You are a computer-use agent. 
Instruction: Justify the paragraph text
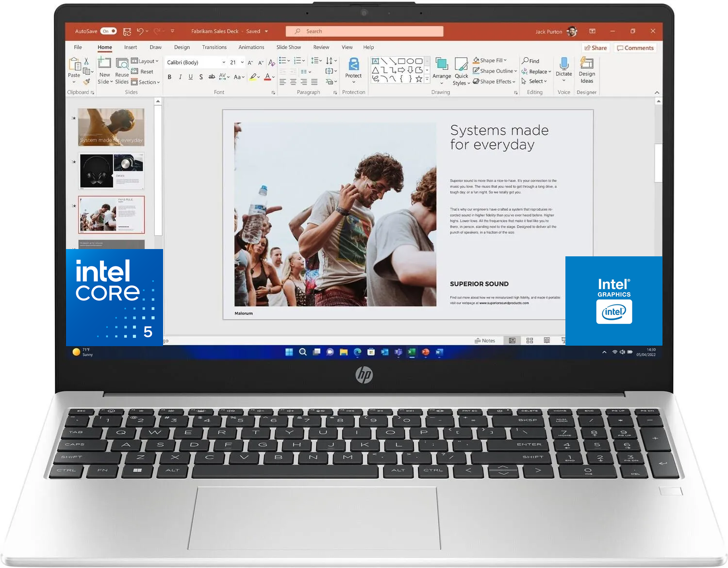314,82
